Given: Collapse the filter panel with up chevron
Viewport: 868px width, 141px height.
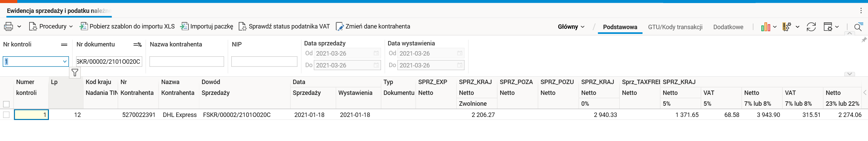Looking at the screenshot, I should point(849,34).
